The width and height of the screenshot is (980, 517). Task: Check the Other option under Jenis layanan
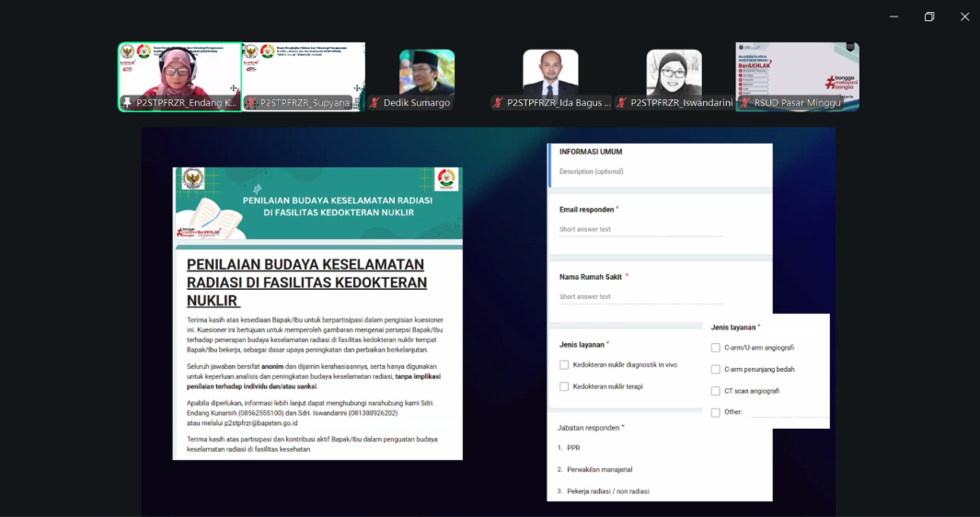pyautogui.click(x=715, y=412)
